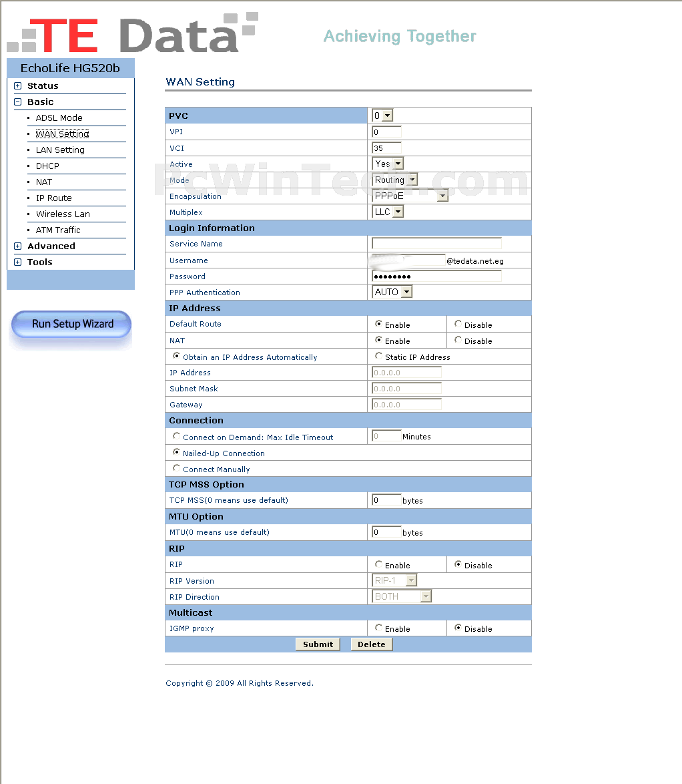The height and width of the screenshot is (784, 682).
Task: Open the Encapsulation PPPoE dropdown
Action: [x=410, y=196]
